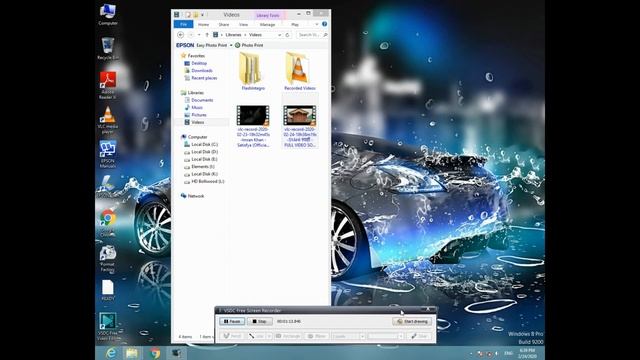Open Explorer help question mark icon
The height and width of the screenshot is (360, 640).
coord(324,24)
